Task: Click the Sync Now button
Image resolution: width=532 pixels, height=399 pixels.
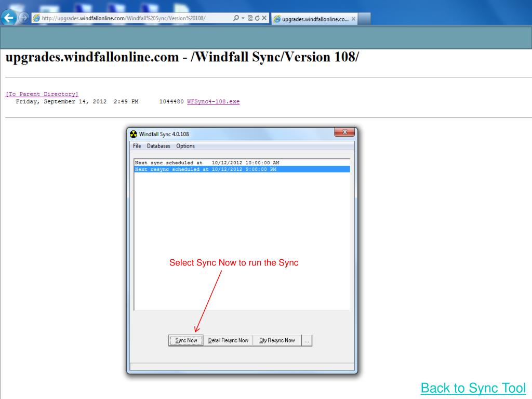Action: pos(186,340)
